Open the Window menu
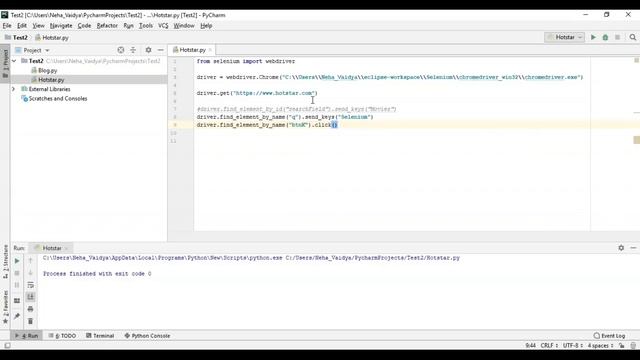This screenshot has width=640, height=360. pyautogui.click(x=184, y=25)
